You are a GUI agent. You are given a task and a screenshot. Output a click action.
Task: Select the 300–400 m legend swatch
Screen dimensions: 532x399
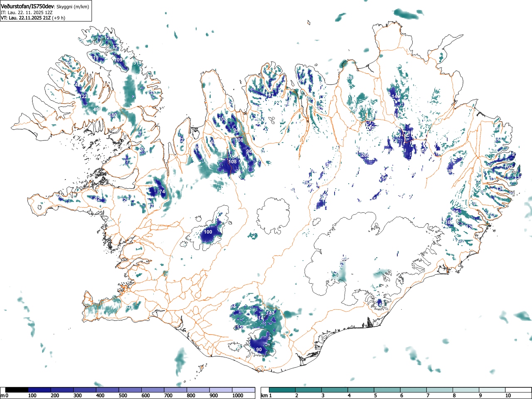(85, 390)
